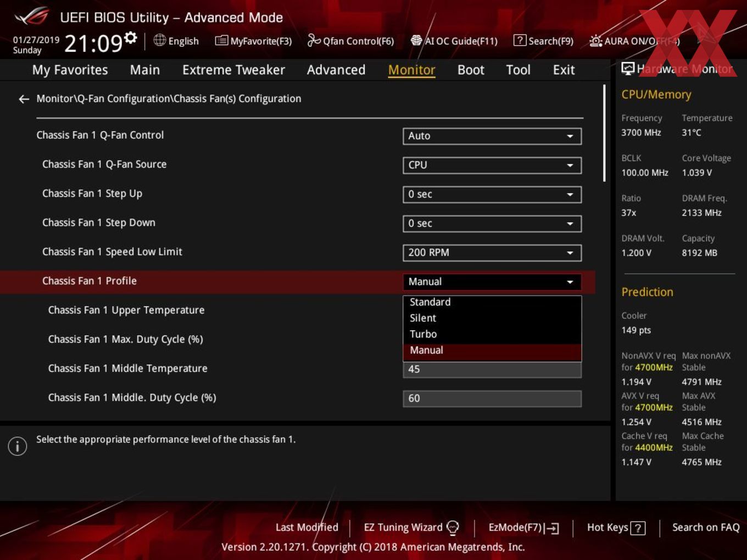Click the back arrow beside the breadcrumb path

coord(24,99)
